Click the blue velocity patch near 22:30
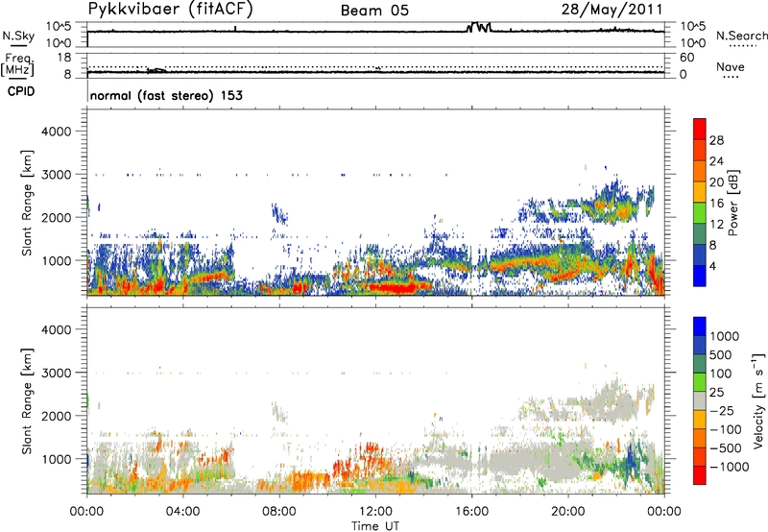Screen dimensions: 768x532 coord(633,458)
